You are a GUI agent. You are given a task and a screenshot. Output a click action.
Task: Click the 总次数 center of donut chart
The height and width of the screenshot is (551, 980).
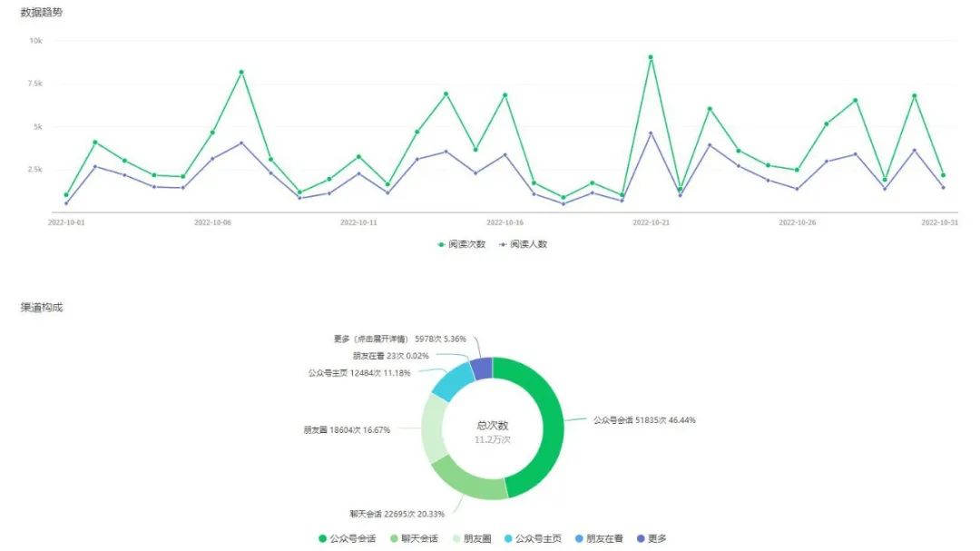pos(493,427)
